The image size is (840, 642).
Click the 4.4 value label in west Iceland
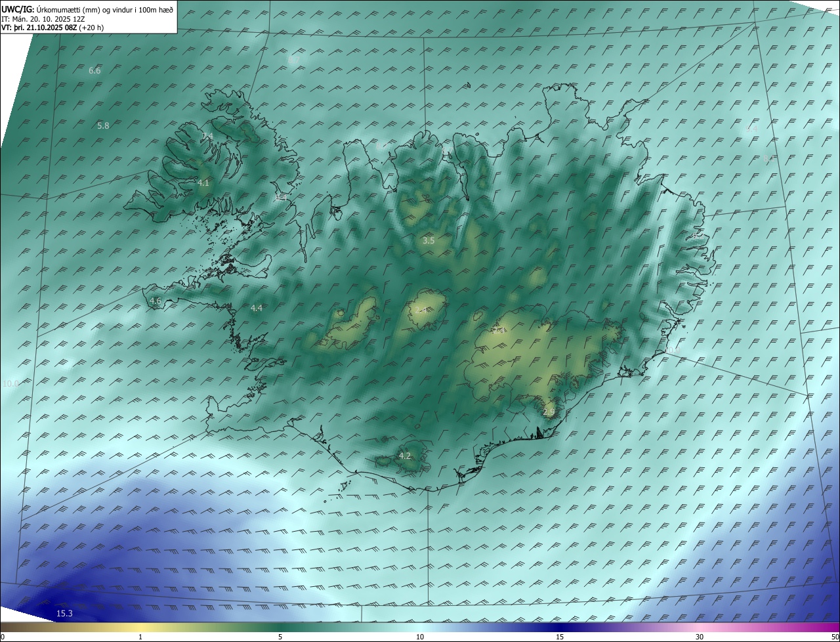pyautogui.click(x=257, y=308)
